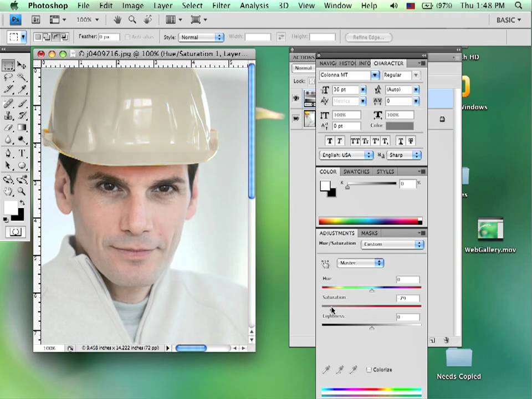Viewport: 532px width, 399px height.
Task: Open the Filter menu
Action: click(221, 6)
